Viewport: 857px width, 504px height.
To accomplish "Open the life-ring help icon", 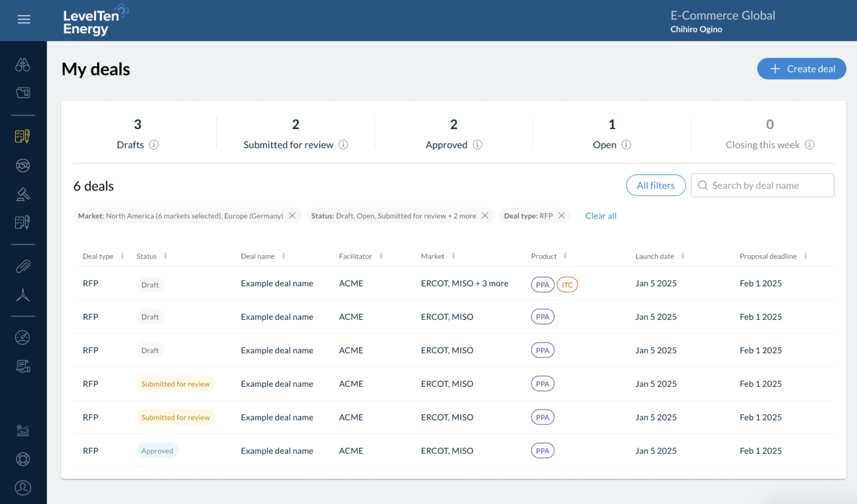I will [x=23, y=459].
